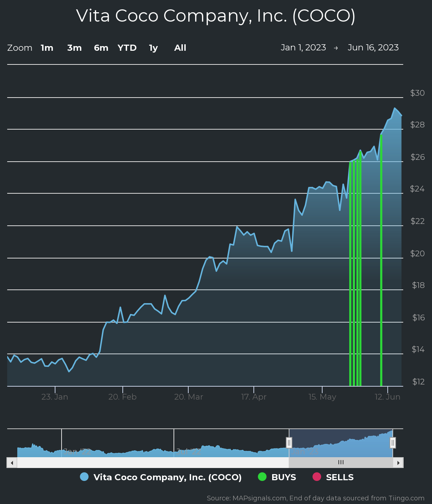Click the navigator scroll-left arrow
Image resolution: width=432 pixels, height=504 pixels.
click(x=12, y=463)
